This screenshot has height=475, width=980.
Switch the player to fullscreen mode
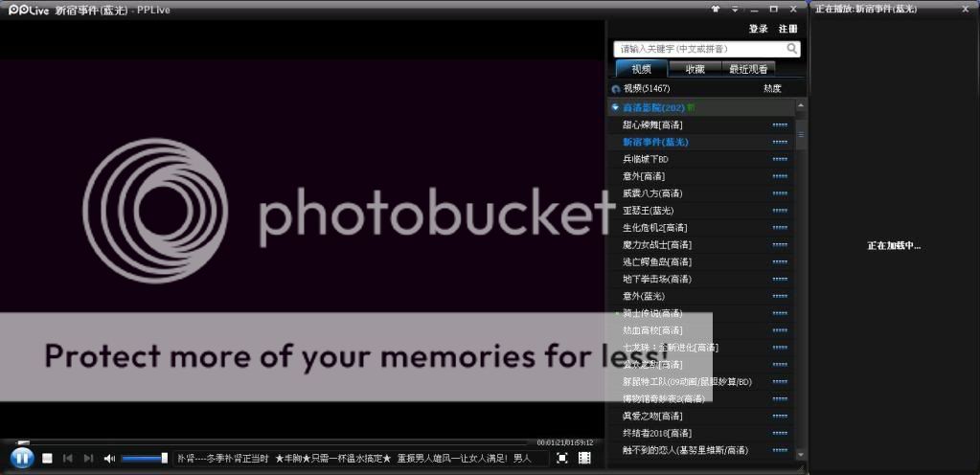pos(562,458)
